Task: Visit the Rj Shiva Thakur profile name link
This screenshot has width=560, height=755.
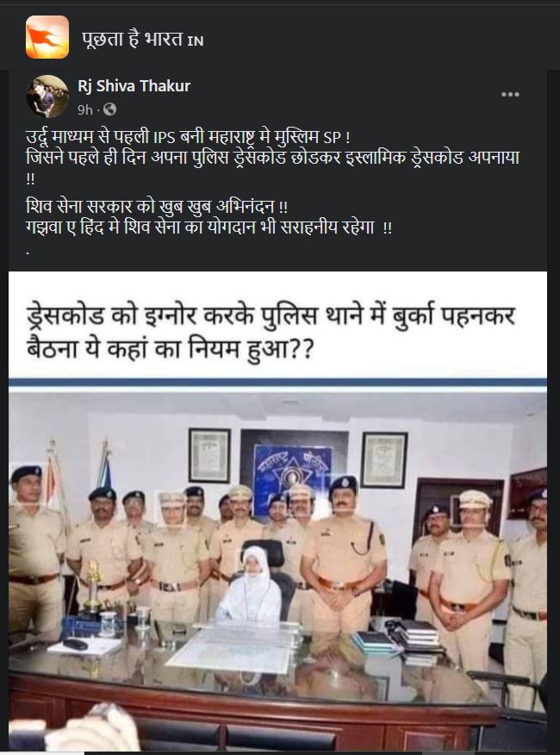Action: [134, 85]
